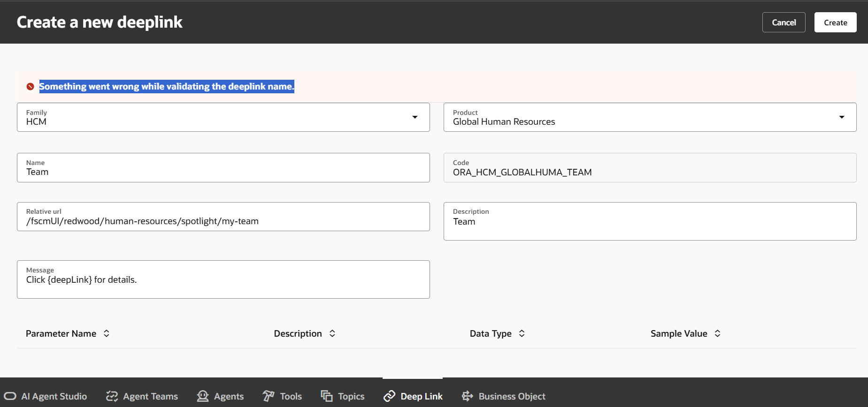
Task: Click the Description text area
Action: [x=650, y=221]
